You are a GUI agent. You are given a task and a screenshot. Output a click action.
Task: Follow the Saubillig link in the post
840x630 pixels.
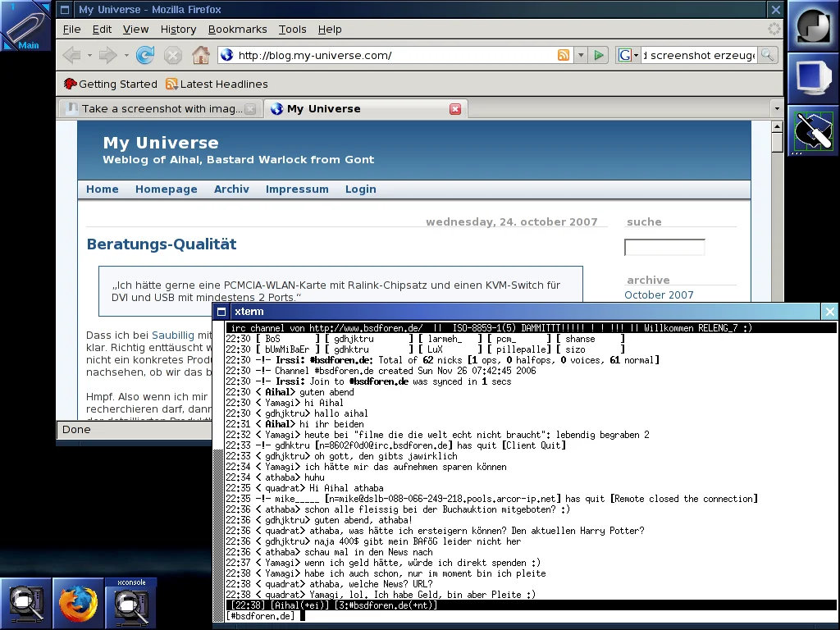172,336
